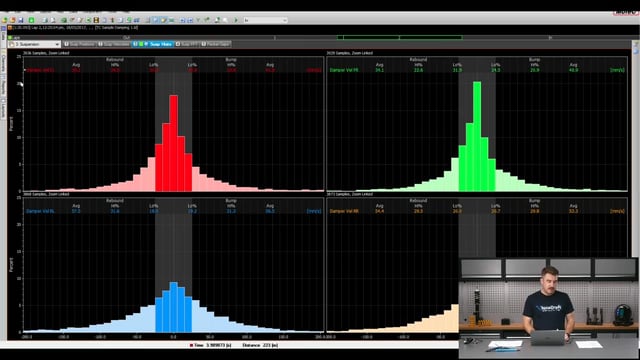
Task: Click the tallest blue bar in the RL histogram
Action: 173,307
